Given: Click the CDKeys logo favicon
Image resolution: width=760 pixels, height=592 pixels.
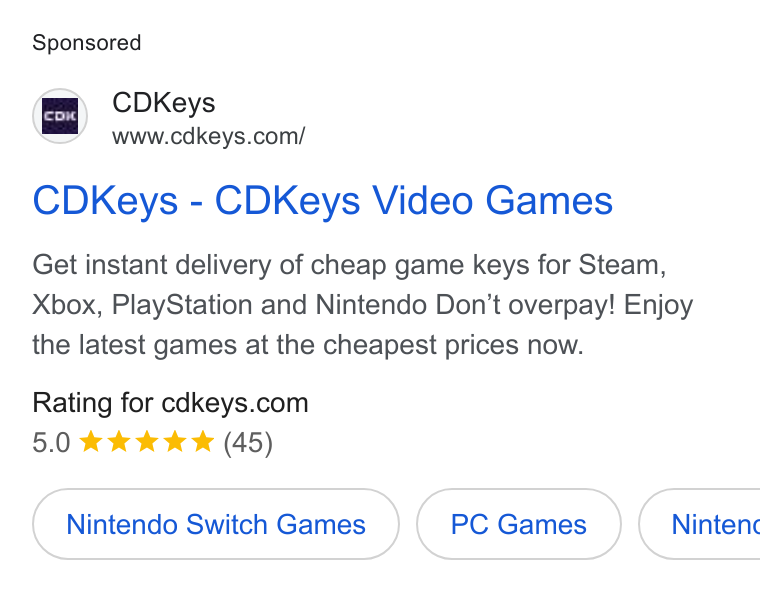Looking at the screenshot, I should (x=60, y=116).
